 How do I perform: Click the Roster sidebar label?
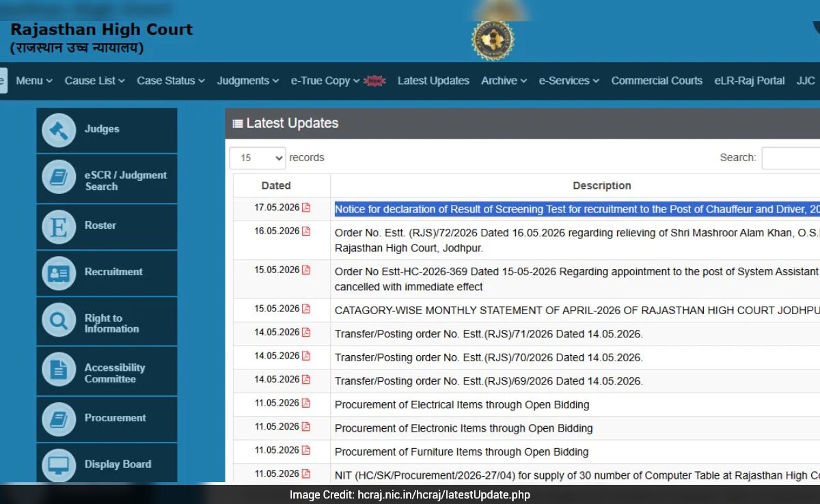click(x=100, y=225)
